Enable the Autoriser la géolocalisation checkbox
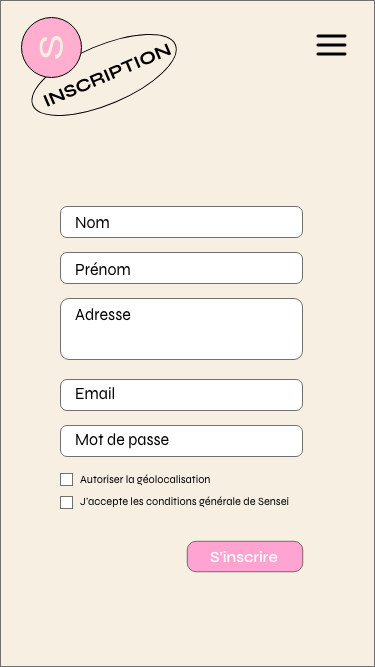This screenshot has height=667, width=375. pyautogui.click(x=66, y=479)
